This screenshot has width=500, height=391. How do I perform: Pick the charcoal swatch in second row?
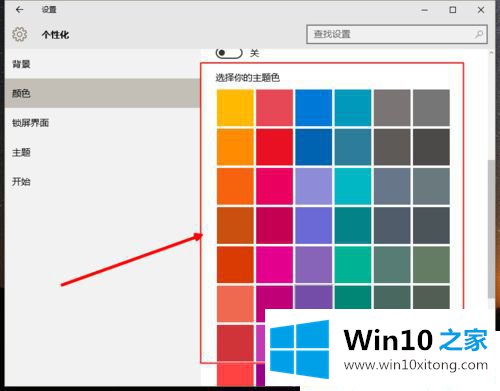(431, 147)
